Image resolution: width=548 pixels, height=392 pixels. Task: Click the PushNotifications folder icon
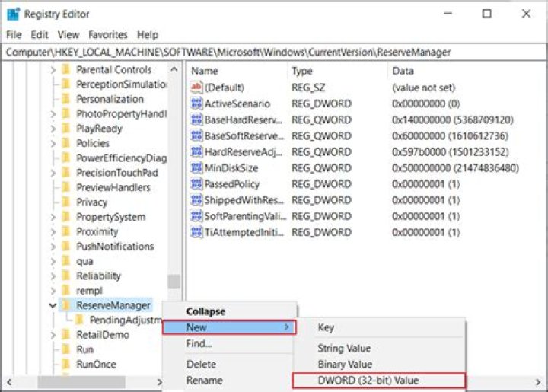[65, 247]
